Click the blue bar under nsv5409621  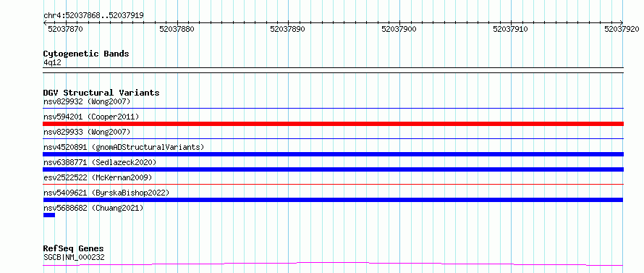[x=333, y=200]
